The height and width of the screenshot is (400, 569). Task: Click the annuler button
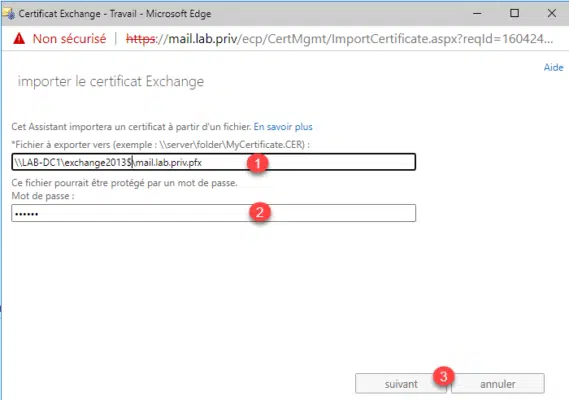click(498, 384)
